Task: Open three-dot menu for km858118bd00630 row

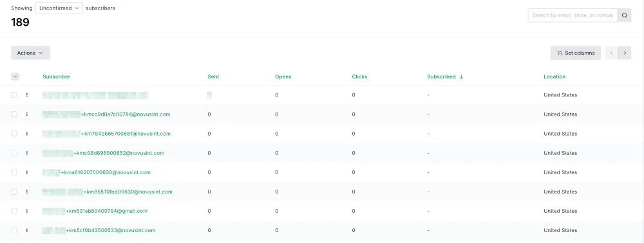Action: click(26, 192)
